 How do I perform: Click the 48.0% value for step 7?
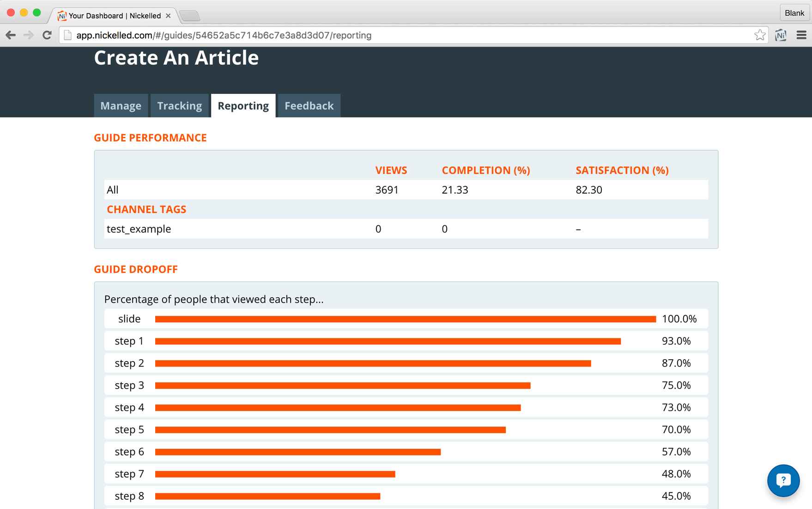pyautogui.click(x=676, y=474)
